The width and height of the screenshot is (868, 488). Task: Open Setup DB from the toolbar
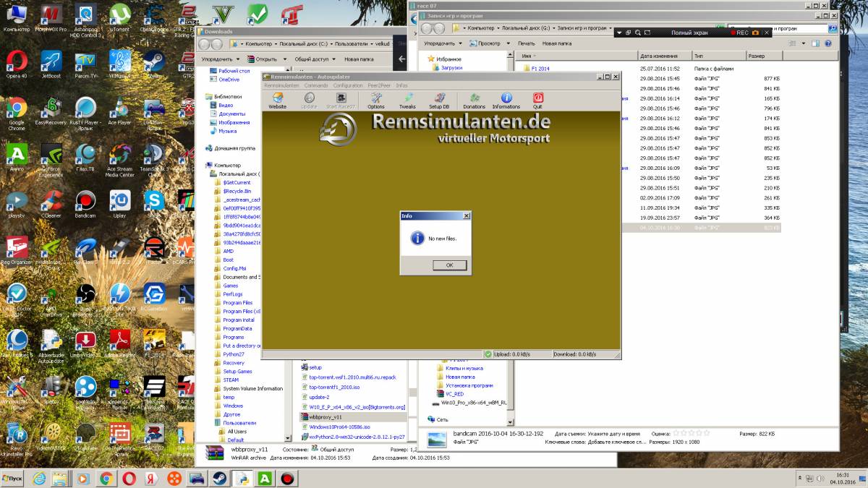point(439,100)
